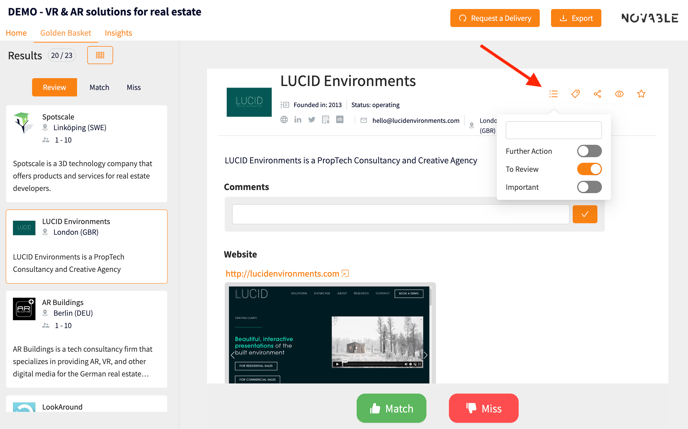688x429 pixels.
Task: Open the Twitter profile icon
Action: tap(312, 120)
